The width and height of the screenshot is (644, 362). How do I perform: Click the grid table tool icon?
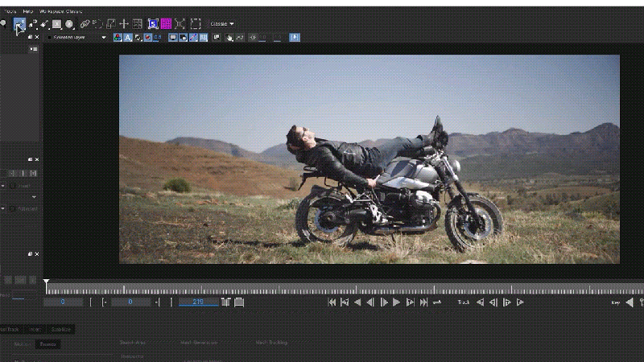point(138,24)
